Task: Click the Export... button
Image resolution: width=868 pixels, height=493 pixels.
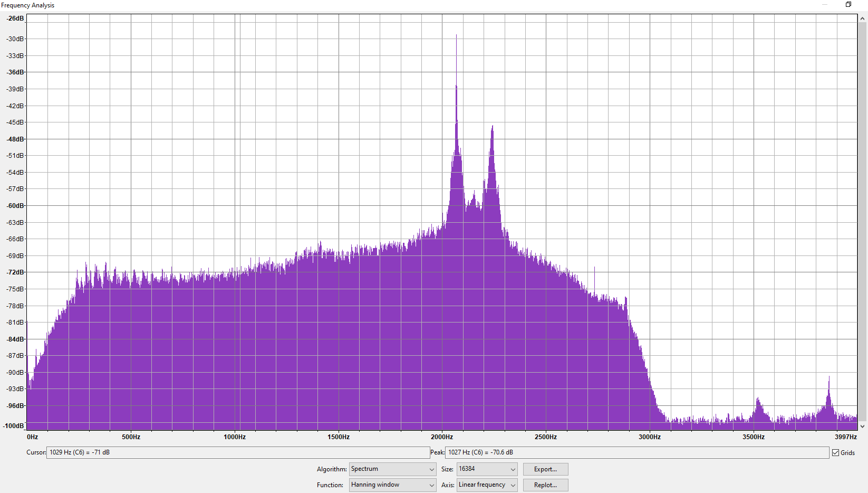Action: 545,469
